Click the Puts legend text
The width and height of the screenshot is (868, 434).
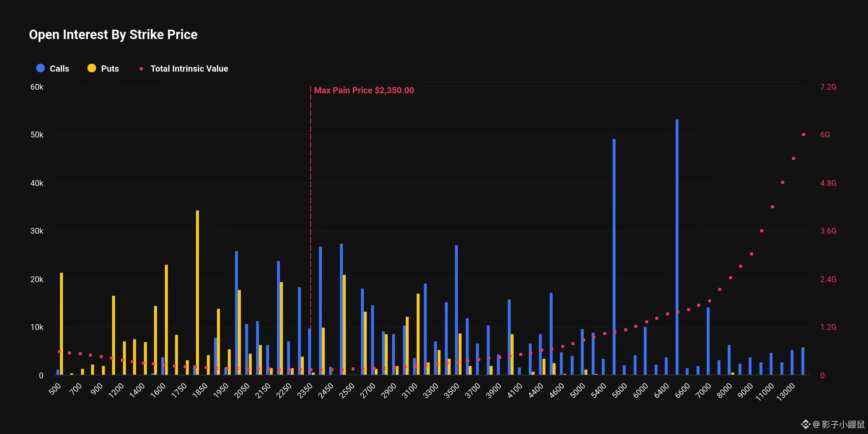click(x=110, y=69)
